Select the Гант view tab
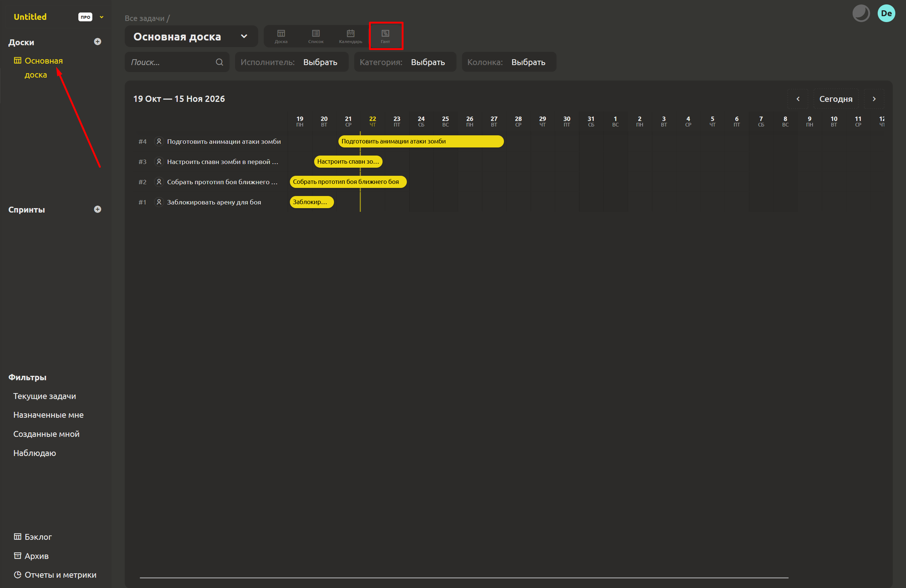906x588 pixels. pyautogui.click(x=385, y=36)
